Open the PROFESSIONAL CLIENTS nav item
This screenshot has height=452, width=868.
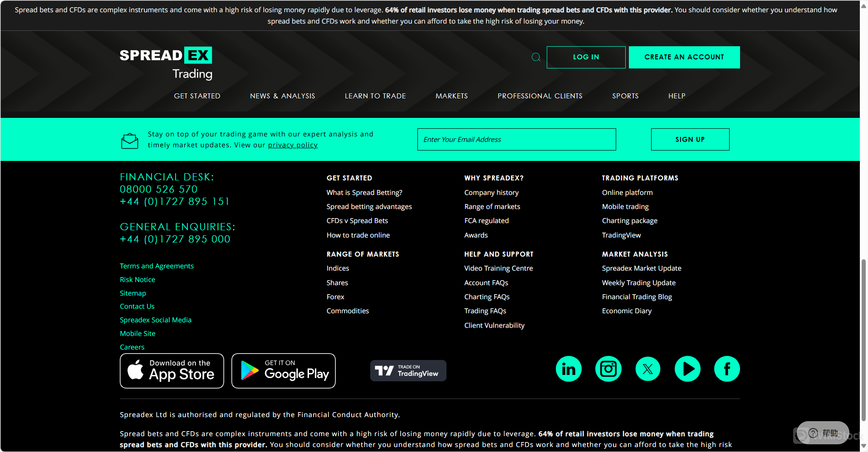coord(540,96)
